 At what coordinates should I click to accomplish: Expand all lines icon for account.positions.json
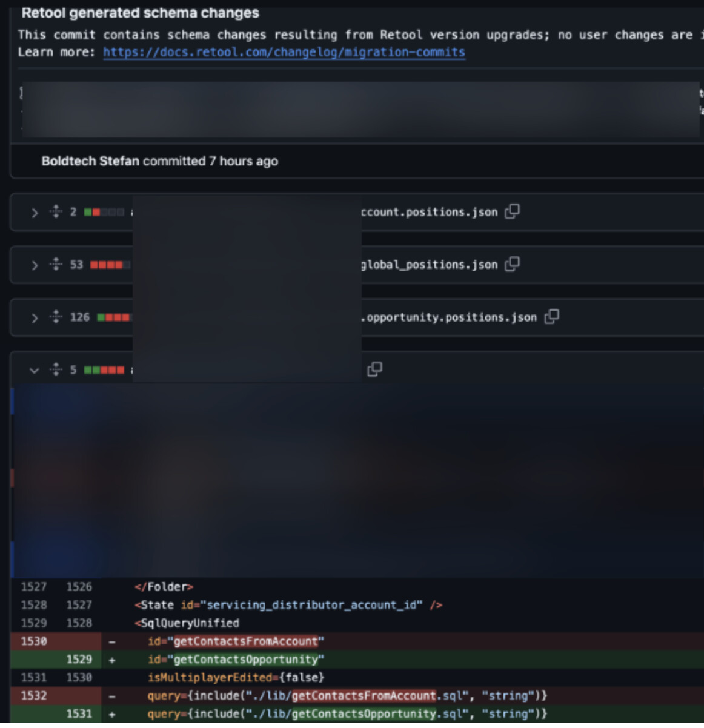pos(56,211)
